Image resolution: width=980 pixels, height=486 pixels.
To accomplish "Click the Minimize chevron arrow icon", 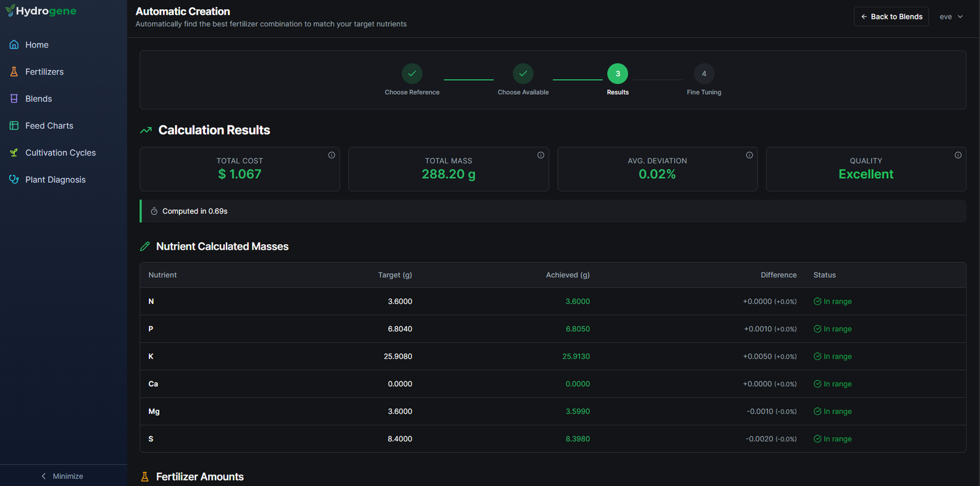I will [x=43, y=476].
